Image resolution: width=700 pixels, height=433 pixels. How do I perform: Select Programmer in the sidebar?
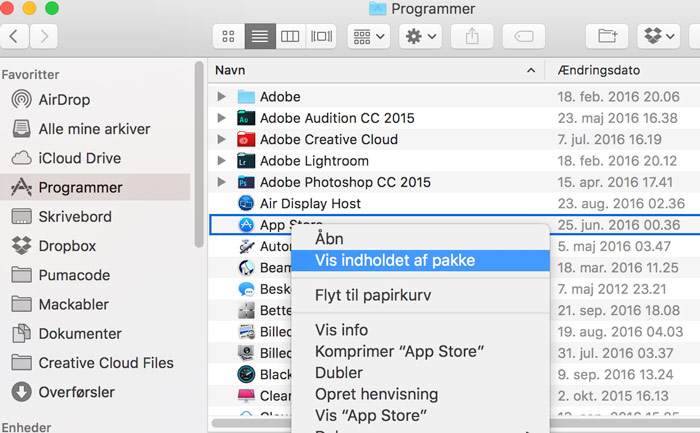pos(95,187)
